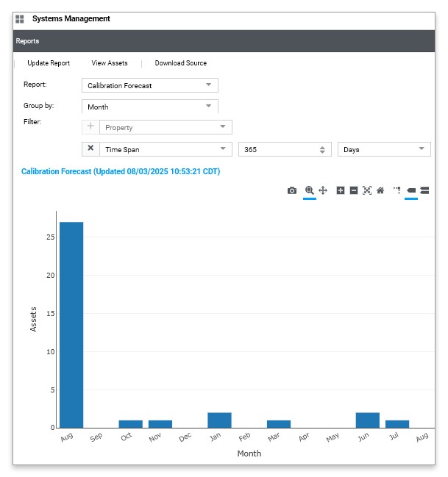Image resolution: width=448 pixels, height=477 pixels.
Task: Click the 'Dec' axis label
Action: pyautogui.click(x=185, y=437)
